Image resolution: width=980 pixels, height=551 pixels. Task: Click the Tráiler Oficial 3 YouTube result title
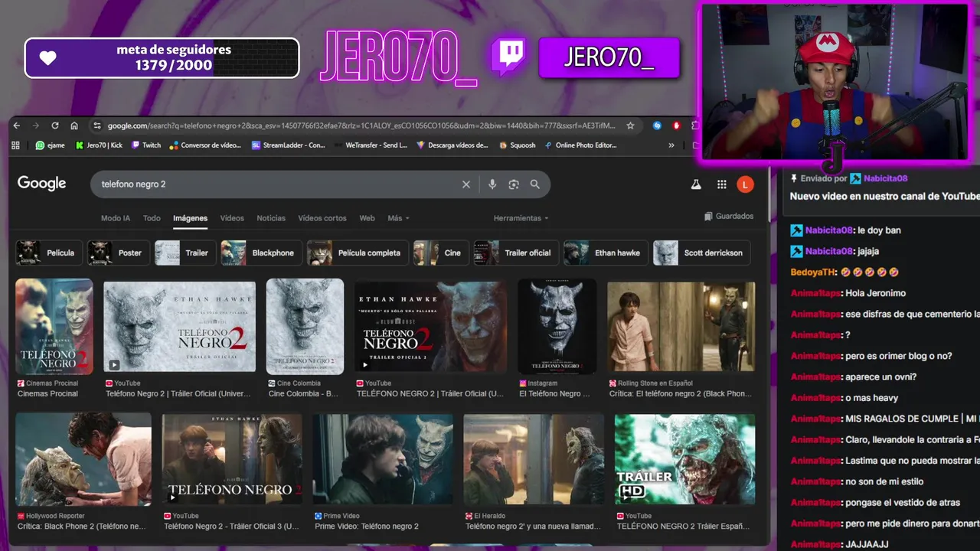232,527
